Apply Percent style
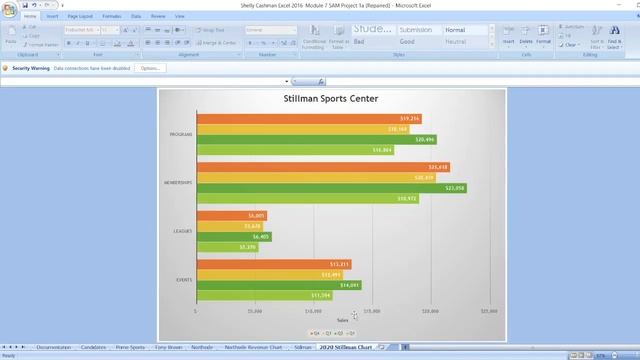 [264, 43]
